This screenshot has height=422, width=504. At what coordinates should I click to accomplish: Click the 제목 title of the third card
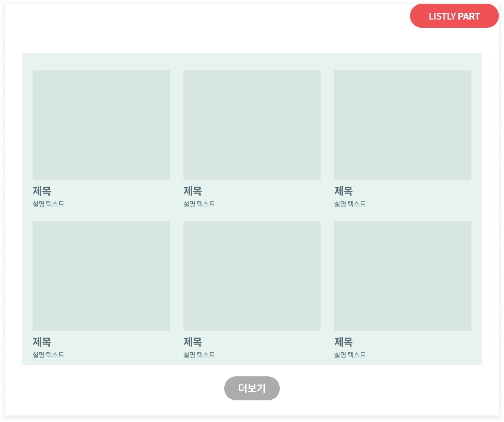344,191
